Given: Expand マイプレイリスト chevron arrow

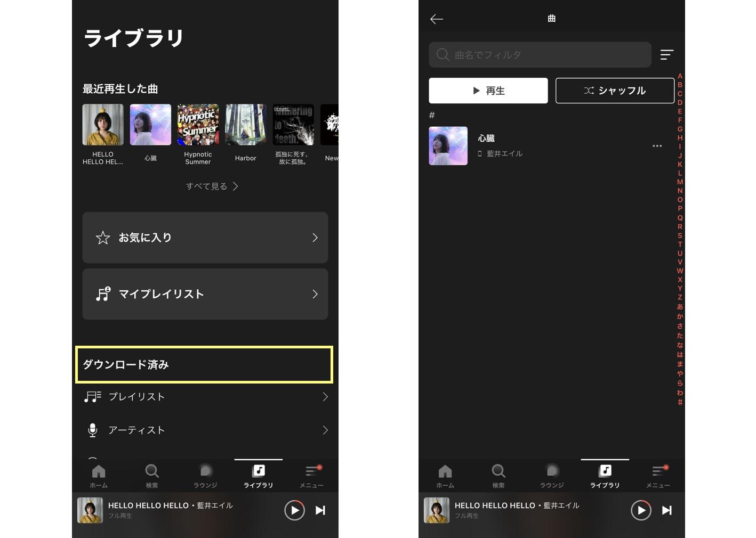Looking at the screenshot, I should coord(315,294).
